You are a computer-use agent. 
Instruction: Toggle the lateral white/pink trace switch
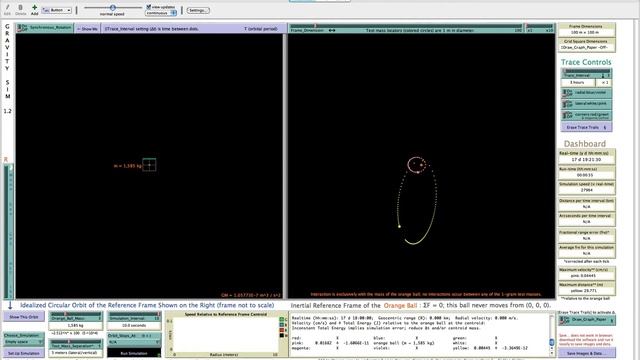(586, 104)
